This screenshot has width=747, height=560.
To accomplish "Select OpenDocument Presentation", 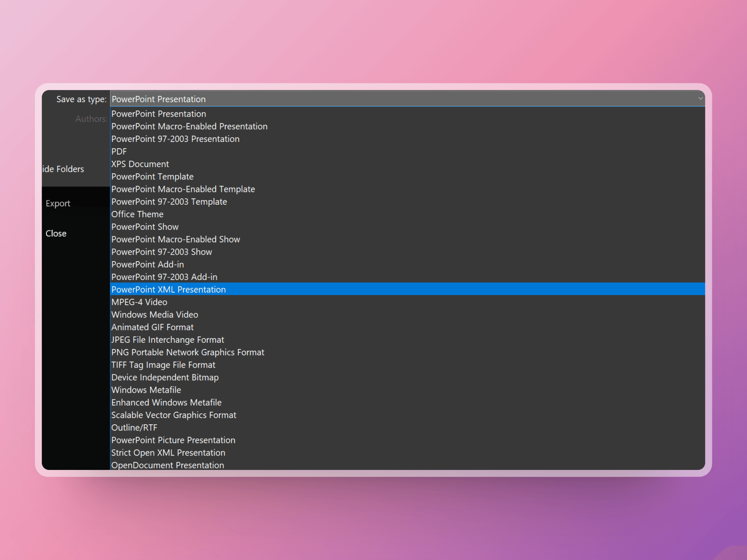I will click(x=407, y=465).
